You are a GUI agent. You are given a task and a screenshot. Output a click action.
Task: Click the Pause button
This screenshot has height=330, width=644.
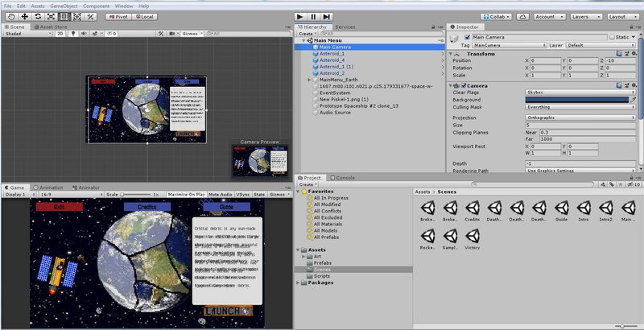[312, 16]
